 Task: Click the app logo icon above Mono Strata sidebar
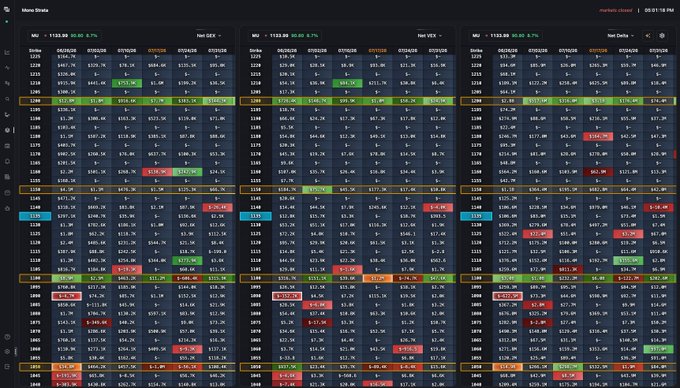[7, 9]
